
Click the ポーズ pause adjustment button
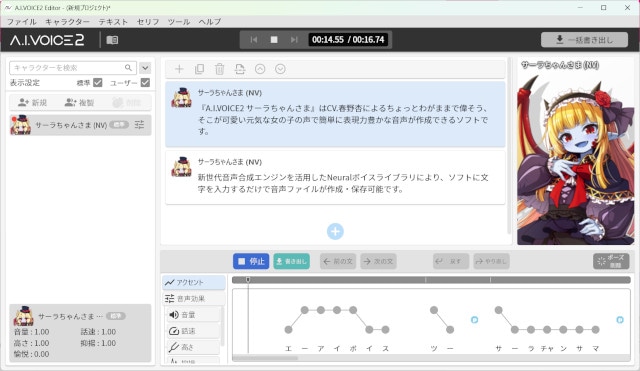pos(611,261)
